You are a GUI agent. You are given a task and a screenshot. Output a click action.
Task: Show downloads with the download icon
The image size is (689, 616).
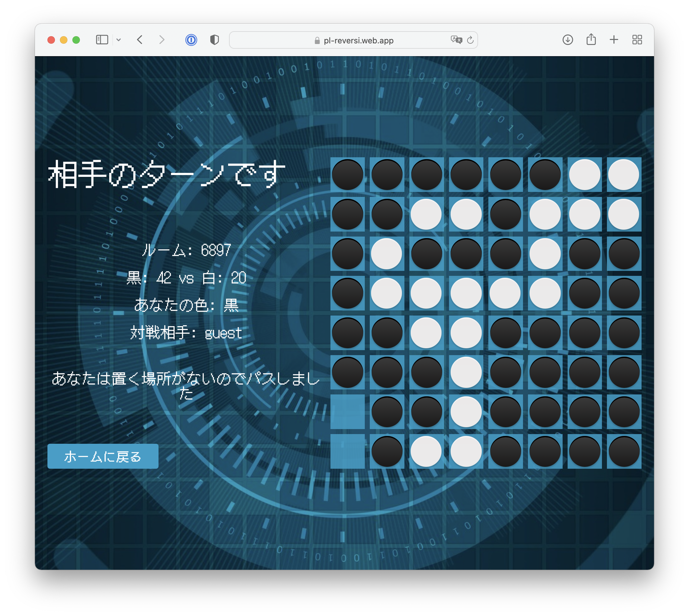point(568,40)
